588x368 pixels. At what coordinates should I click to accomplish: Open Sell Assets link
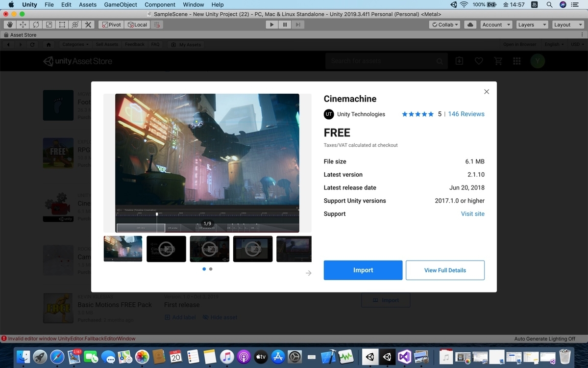(x=107, y=45)
